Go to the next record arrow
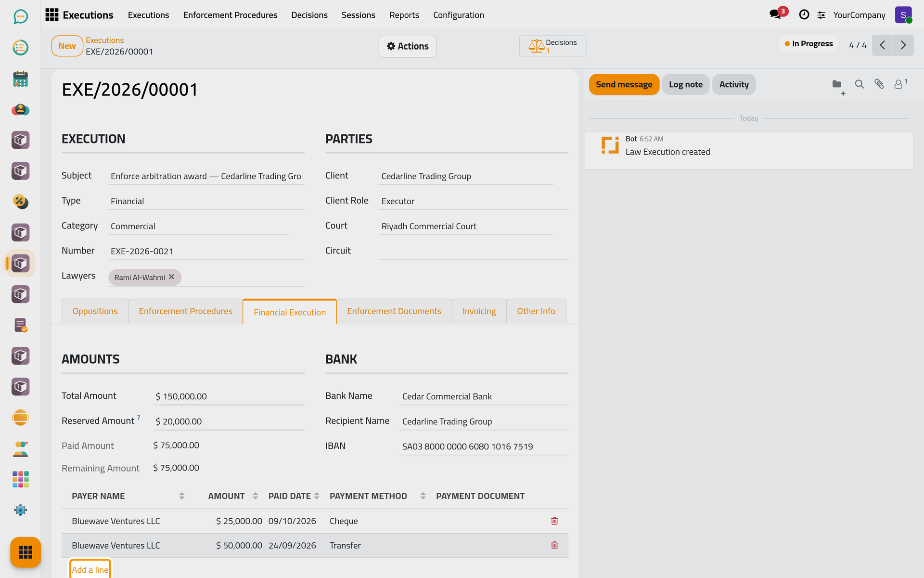The width and height of the screenshot is (924, 578). [903, 45]
